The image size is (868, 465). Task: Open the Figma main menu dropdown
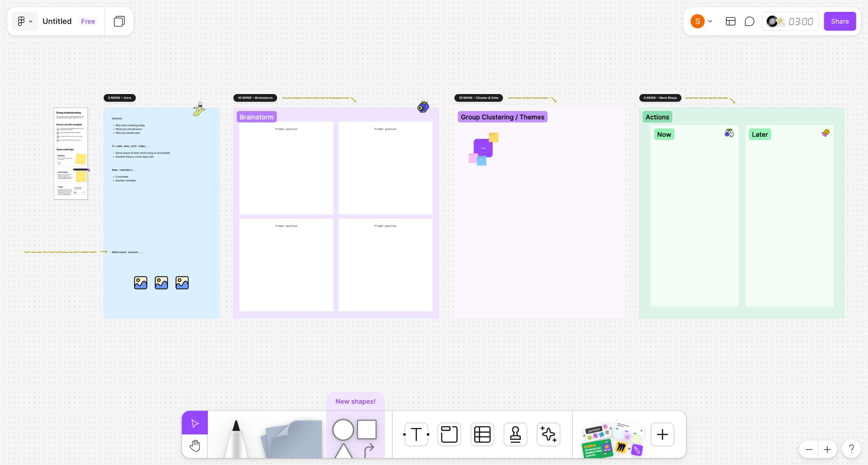point(25,21)
